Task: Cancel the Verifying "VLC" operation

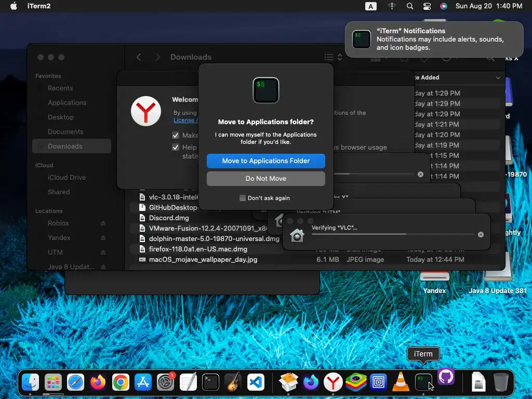Action: coord(481,234)
